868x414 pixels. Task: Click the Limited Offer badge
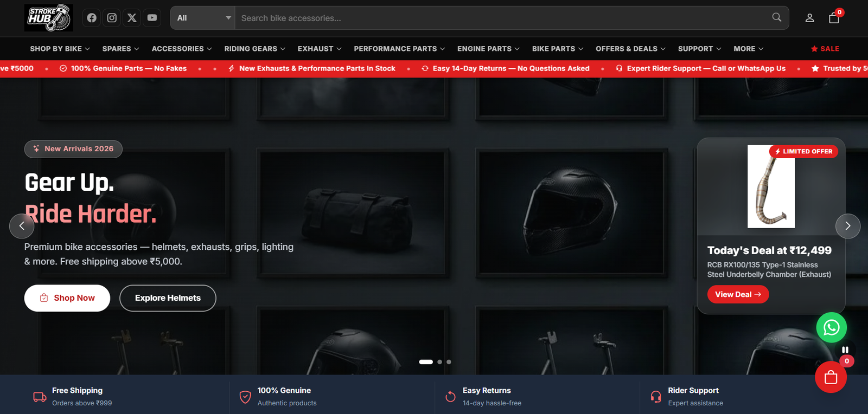coord(803,152)
